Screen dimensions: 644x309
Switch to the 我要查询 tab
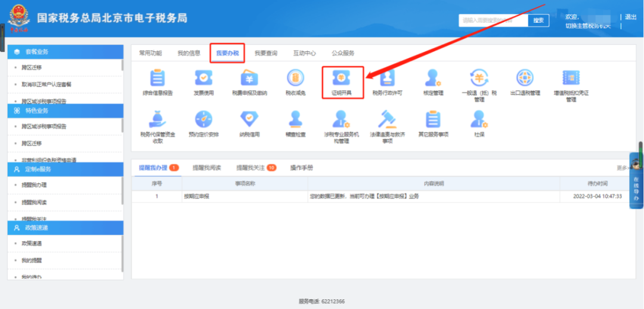[266, 53]
